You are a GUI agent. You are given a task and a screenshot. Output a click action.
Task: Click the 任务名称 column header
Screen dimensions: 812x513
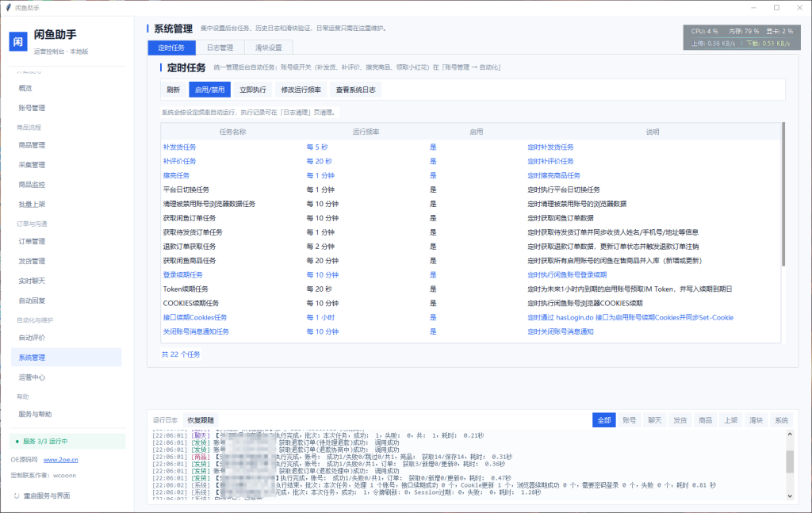[x=232, y=132]
